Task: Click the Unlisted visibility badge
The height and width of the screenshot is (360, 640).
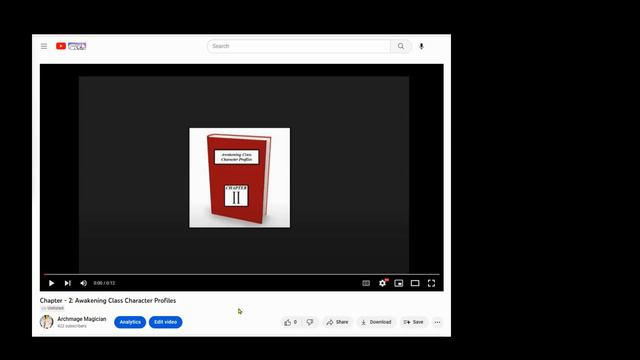Action: pyautogui.click(x=53, y=308)
